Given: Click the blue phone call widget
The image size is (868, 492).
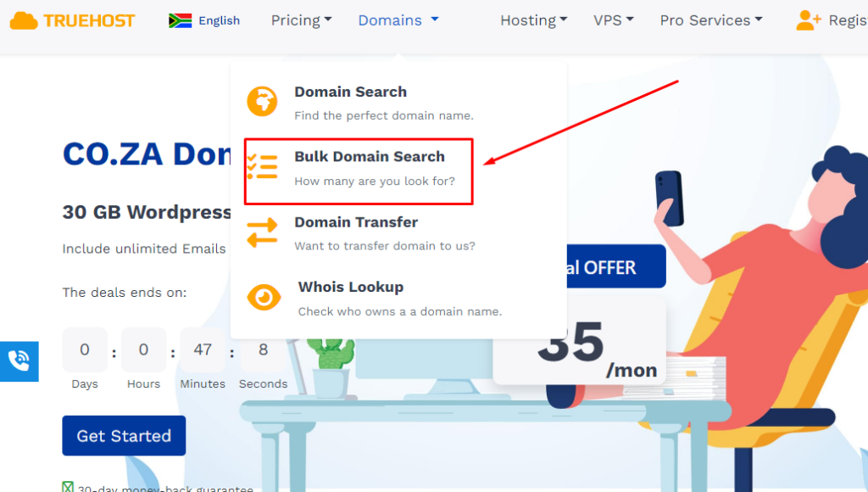Looking at the screenshot, I should coord(19,361).
